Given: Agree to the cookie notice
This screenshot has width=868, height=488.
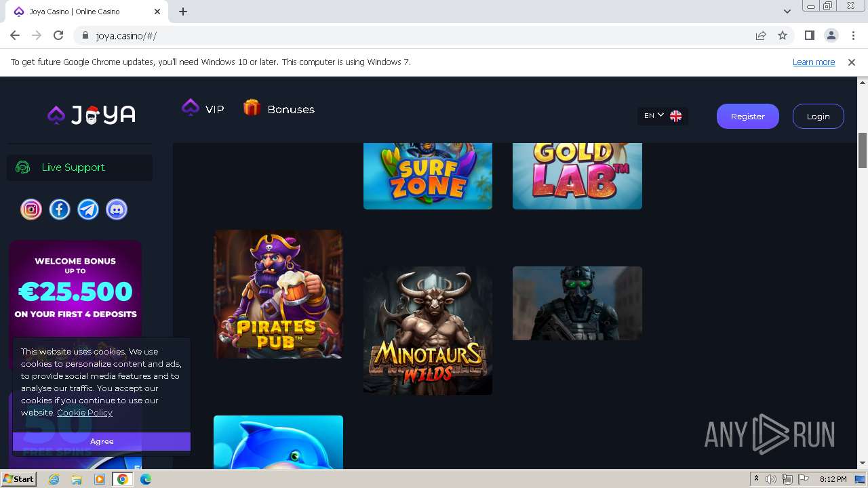Looking at the screenshot, I should coord(102,441).
